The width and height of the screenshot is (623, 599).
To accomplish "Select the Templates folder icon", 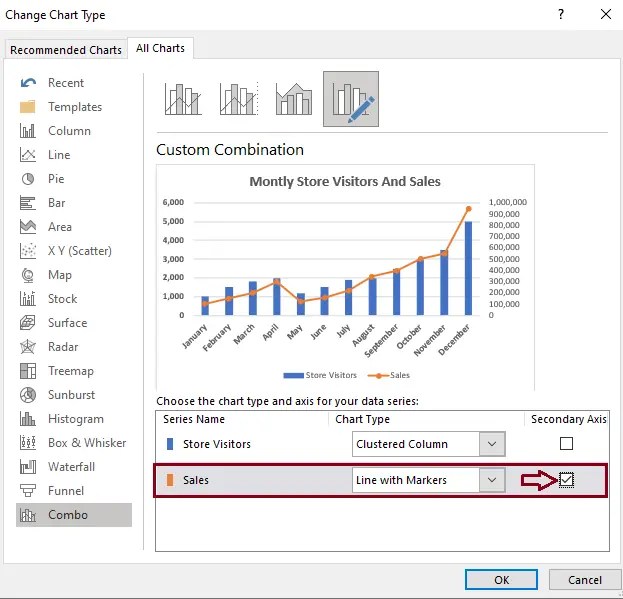I will tap(28, 106).
